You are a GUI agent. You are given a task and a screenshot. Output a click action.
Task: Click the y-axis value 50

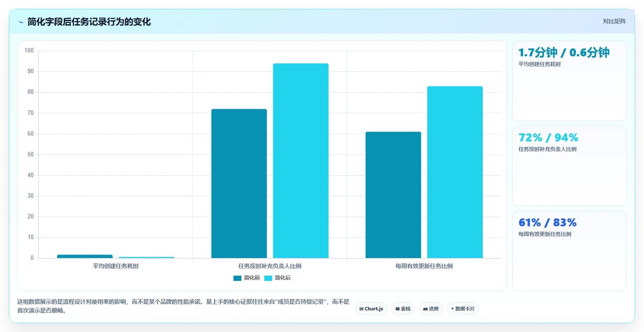tap(30, 155)
